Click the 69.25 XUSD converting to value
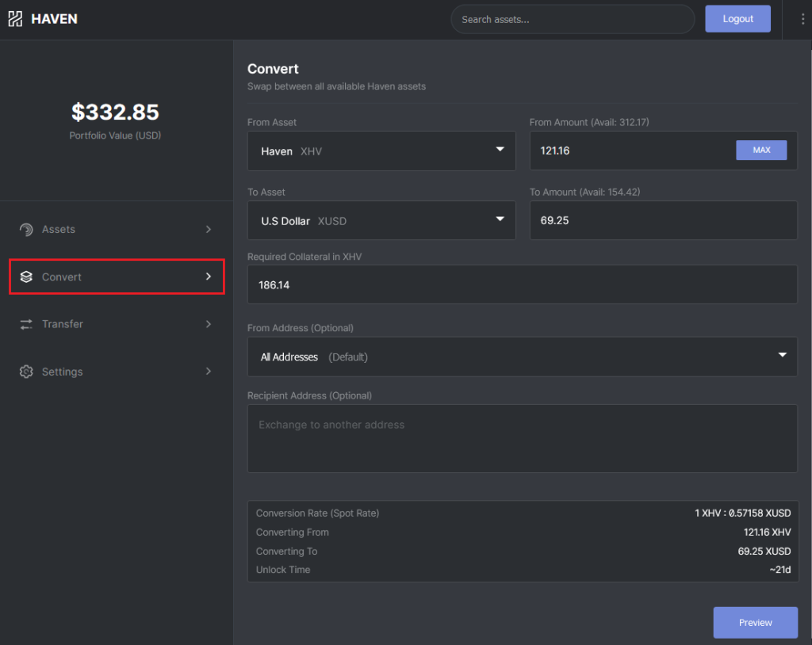 (x=764, y=551)
